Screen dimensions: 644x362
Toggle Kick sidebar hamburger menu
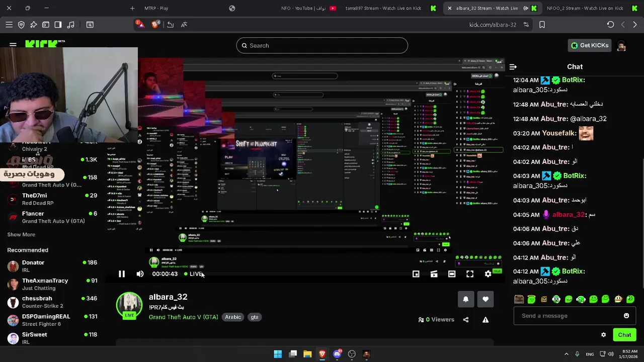pyautogui.click(x=13, y=45)
